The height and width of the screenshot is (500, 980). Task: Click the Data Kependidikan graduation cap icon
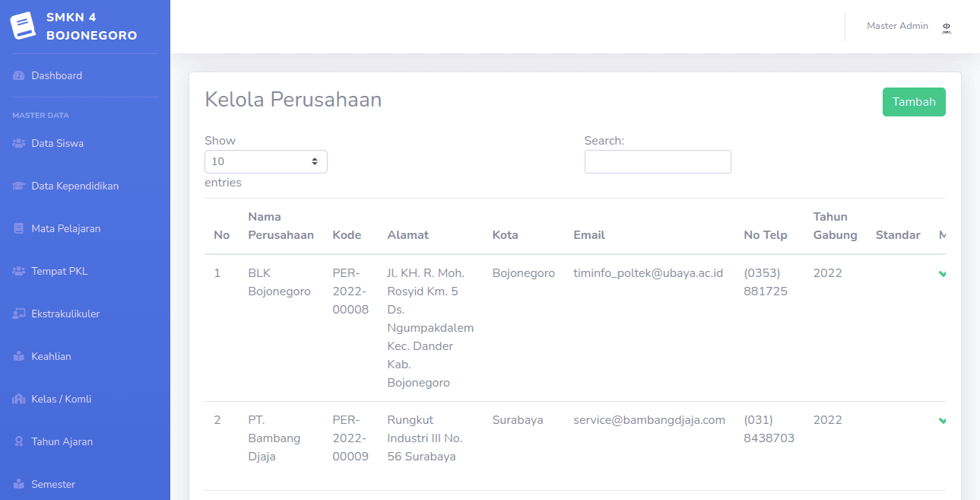(19, 186)
